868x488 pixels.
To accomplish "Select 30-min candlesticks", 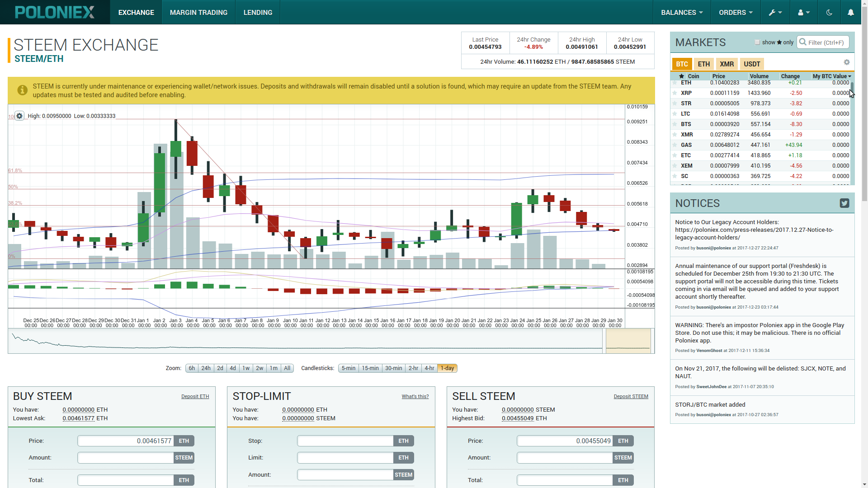I will 394,368.
